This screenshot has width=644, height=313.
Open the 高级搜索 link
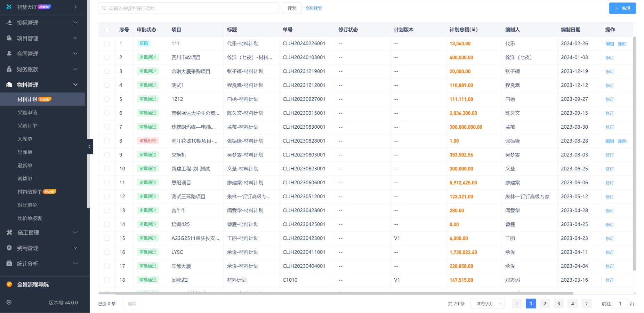point(314,8)
